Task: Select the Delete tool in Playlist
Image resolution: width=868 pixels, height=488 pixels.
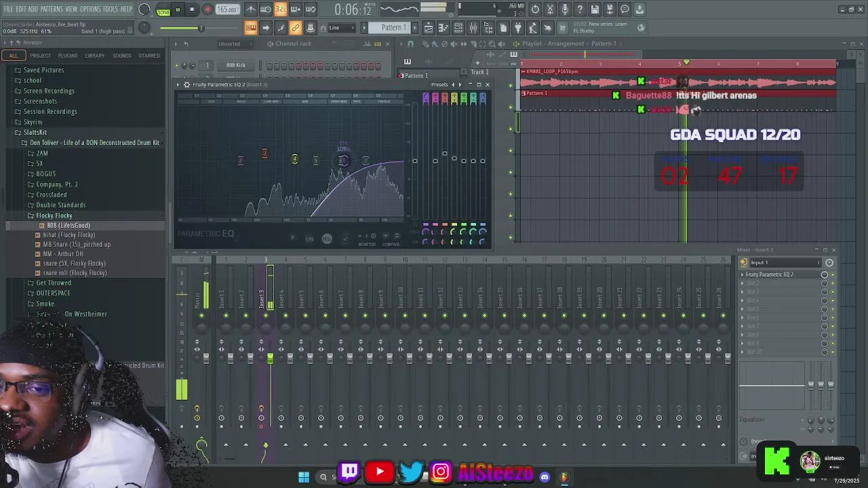Action: tap(444, 44)
